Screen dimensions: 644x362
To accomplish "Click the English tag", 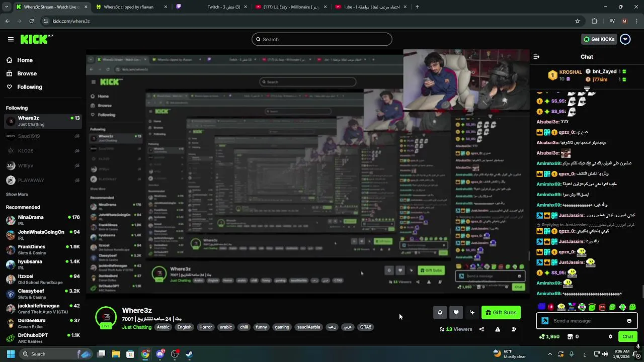I will coord(184,327).
